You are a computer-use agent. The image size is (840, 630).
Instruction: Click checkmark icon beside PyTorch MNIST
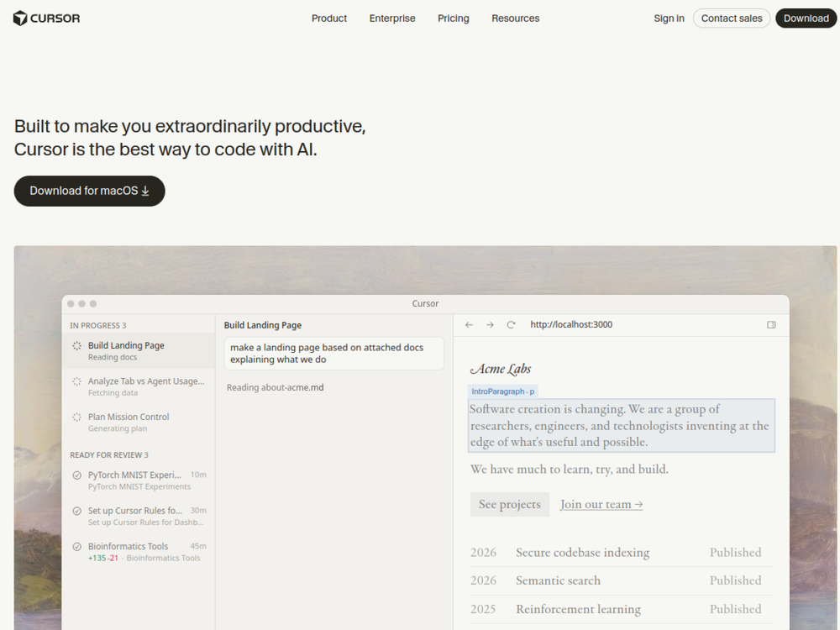point(76,475)
